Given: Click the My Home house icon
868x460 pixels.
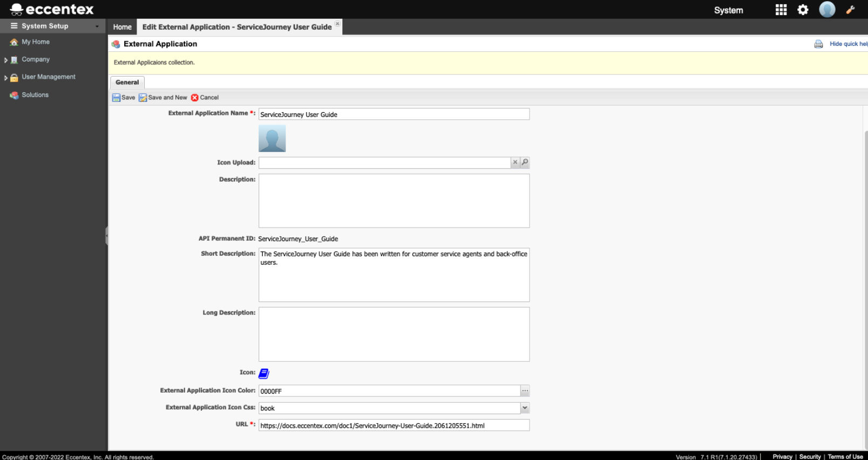Looking at the screenshot, I should tap(14, 42).
